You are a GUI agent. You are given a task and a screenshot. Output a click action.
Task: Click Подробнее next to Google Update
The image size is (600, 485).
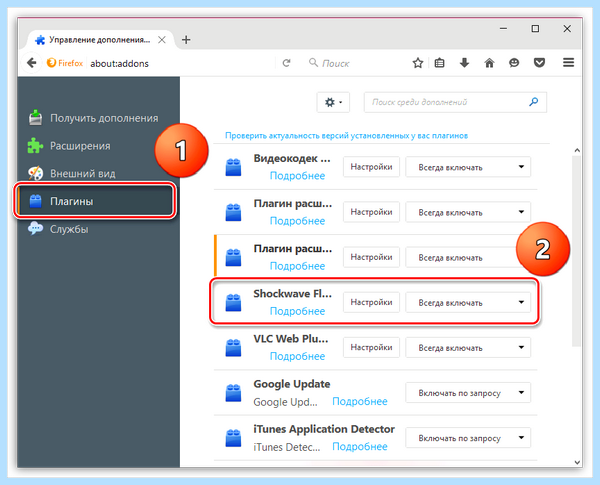[360, 402]
